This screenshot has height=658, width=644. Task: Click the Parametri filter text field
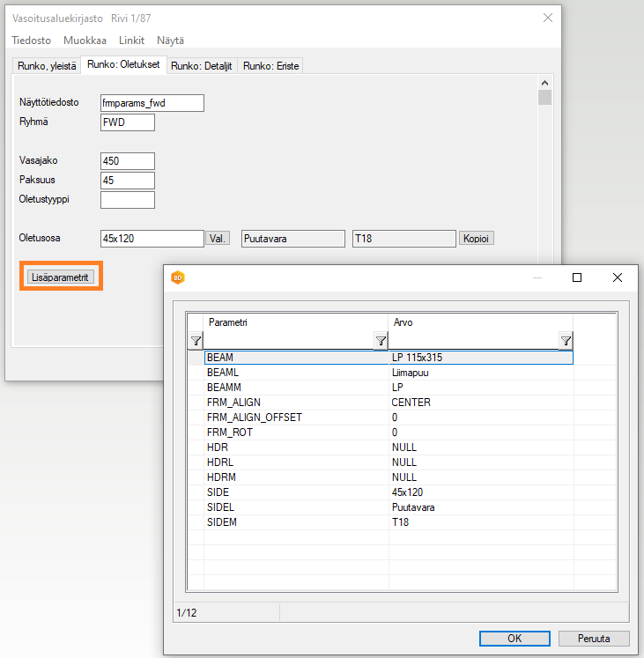pos(288,341)
